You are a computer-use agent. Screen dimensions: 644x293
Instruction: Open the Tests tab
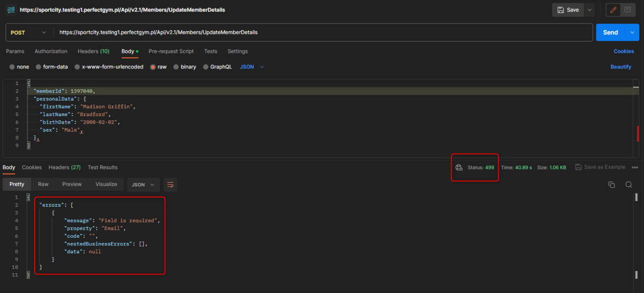[211, 51]
